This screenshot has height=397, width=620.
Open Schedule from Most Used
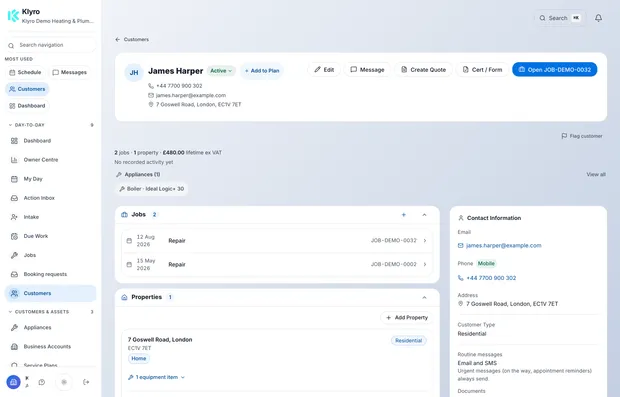[25, 72]
